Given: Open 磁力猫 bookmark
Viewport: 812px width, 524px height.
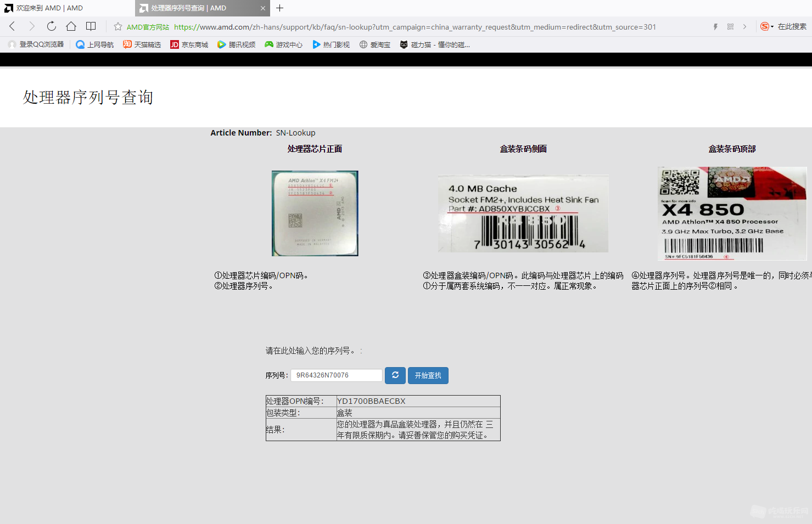Looking at the screenshot, I should 434,44.
